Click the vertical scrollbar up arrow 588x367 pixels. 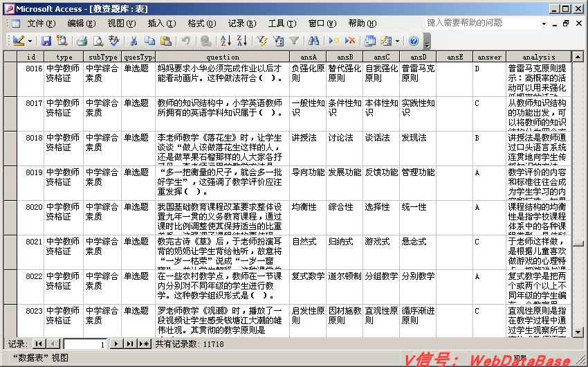[578, 57]
